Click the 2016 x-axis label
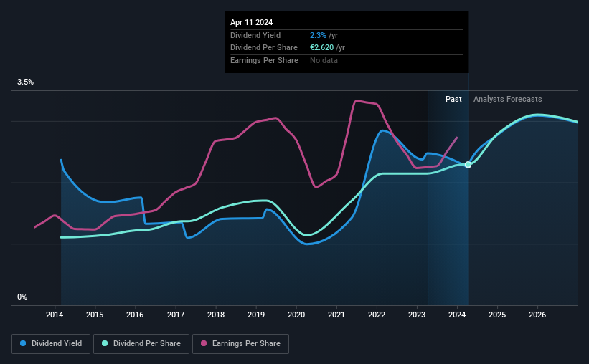Image resolution: width=589 pixels, height=364 pixels. click(x=135, y=315)
